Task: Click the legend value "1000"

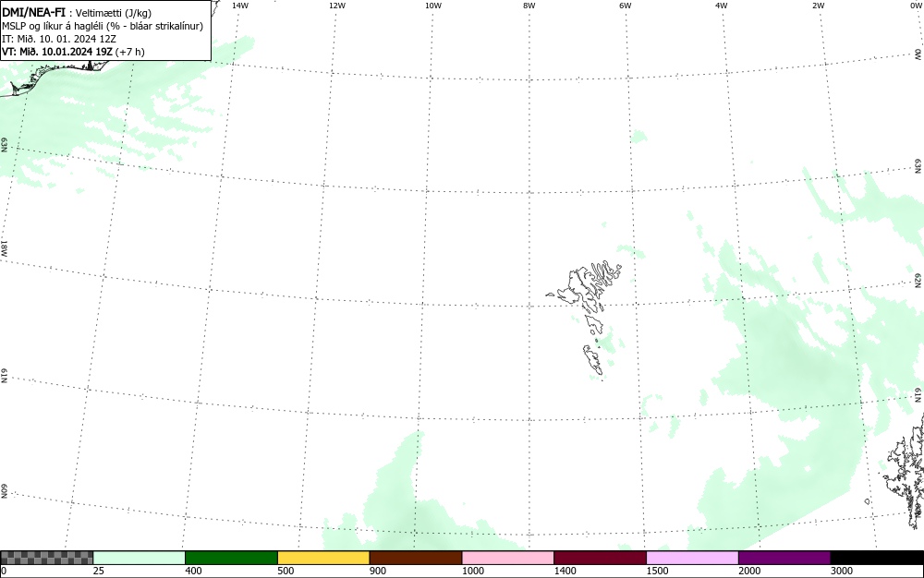Action: pyautogui.click(x=472, y=571)
